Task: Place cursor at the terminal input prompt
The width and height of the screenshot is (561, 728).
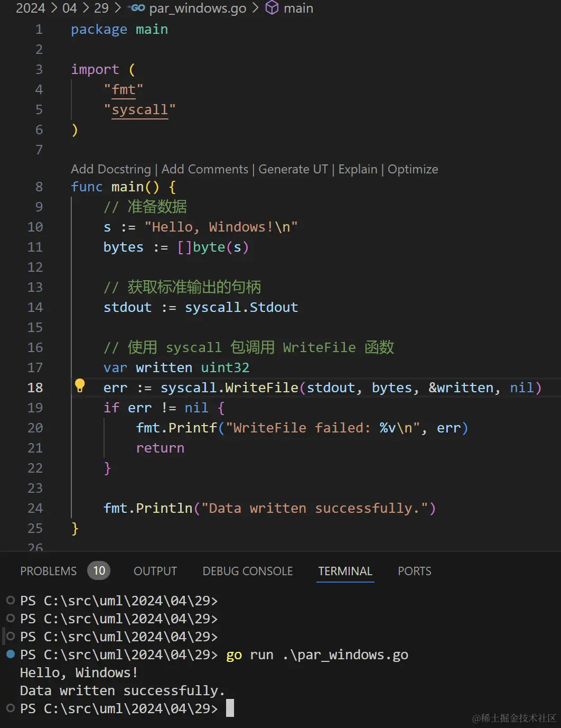Action: click(x=230, y=708)
